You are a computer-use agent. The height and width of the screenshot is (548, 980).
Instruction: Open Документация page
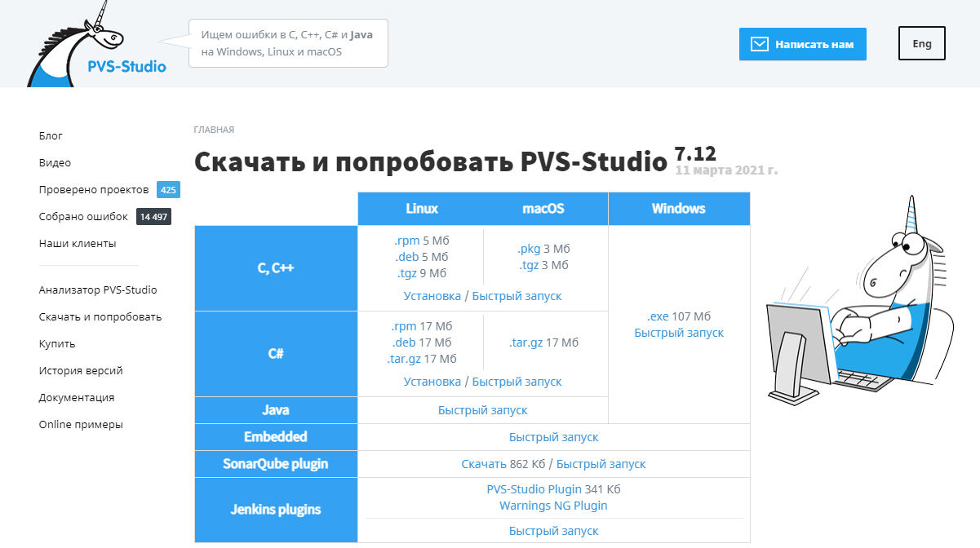tap(77, 397)
